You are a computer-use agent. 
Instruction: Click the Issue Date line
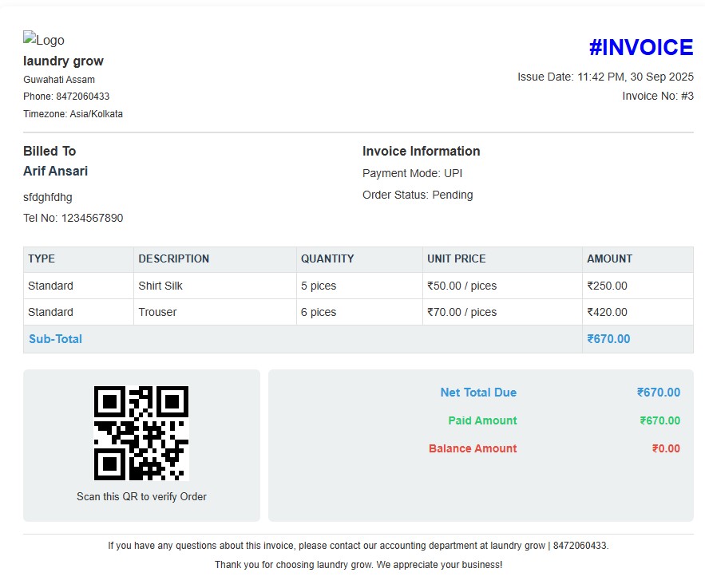tap(605, 77)
